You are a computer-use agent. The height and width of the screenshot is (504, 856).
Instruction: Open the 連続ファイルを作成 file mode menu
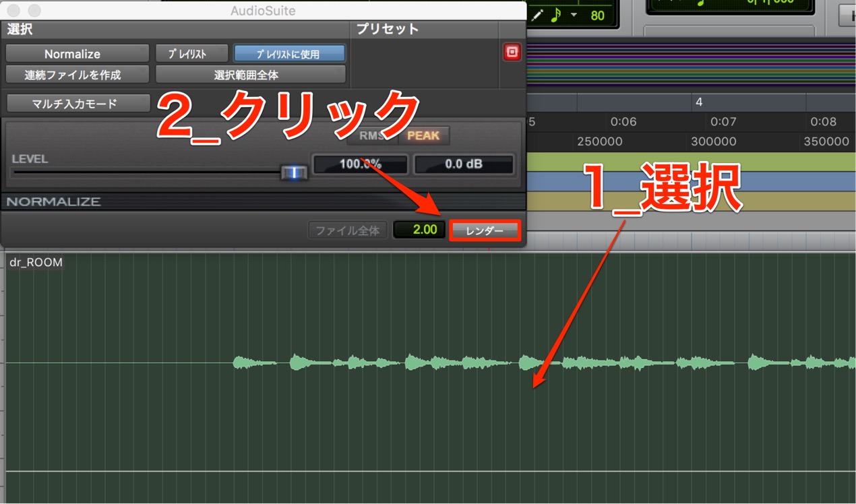[x=78, y=74]
